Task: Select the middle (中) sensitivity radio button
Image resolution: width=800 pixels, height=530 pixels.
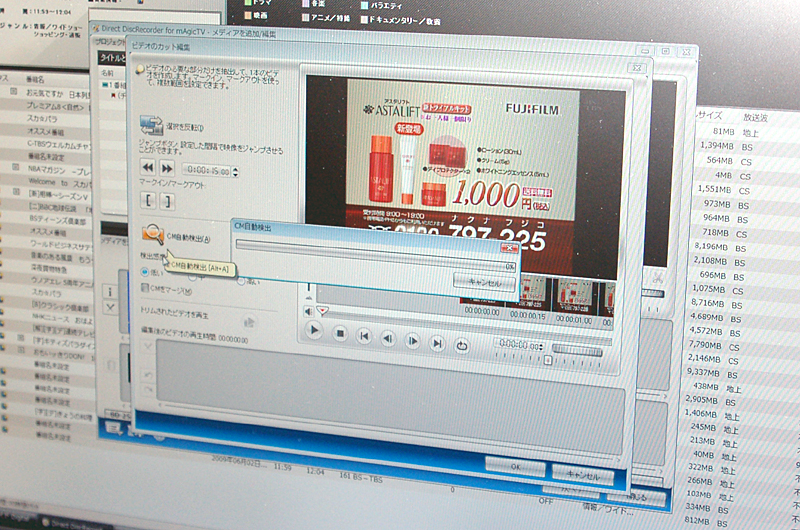Action: [192, 277]
